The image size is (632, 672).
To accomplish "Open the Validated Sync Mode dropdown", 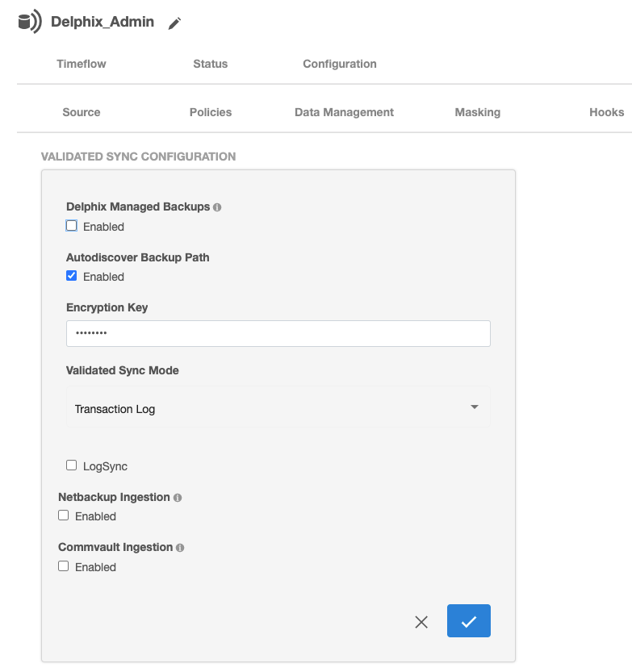I will (x=278, y=408).
